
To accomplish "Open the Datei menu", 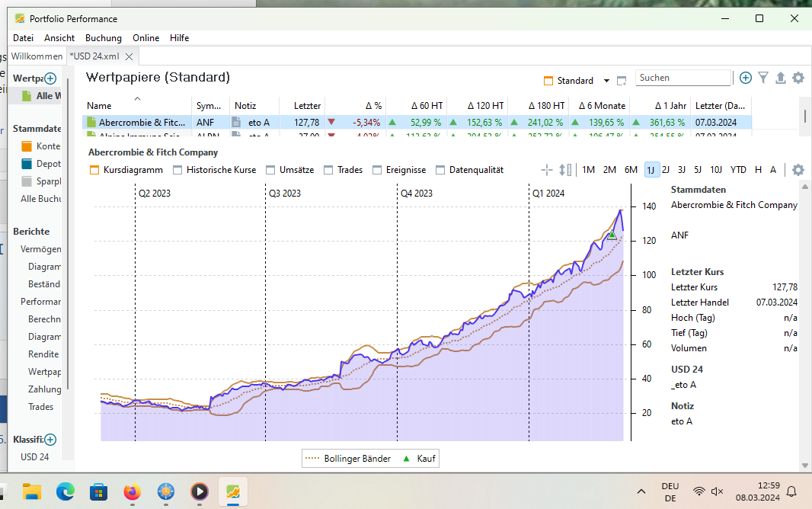I will (x=24, y=38).
